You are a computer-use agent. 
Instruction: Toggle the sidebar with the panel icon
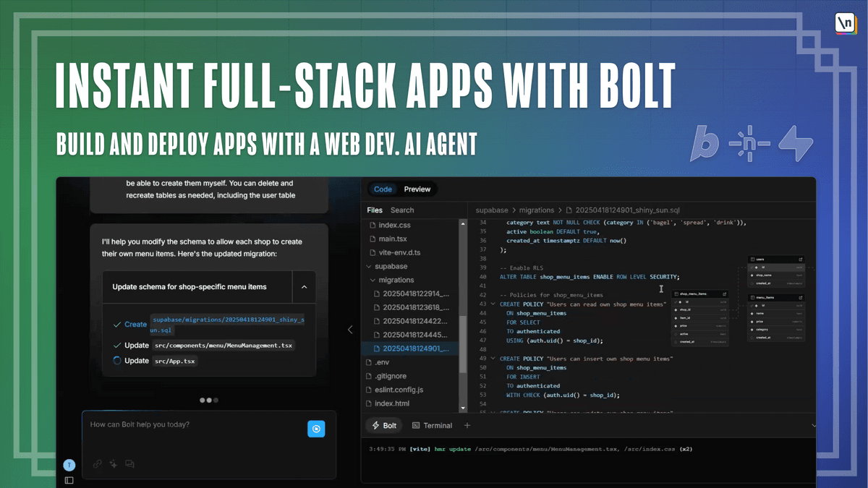[x=69, y=479]
